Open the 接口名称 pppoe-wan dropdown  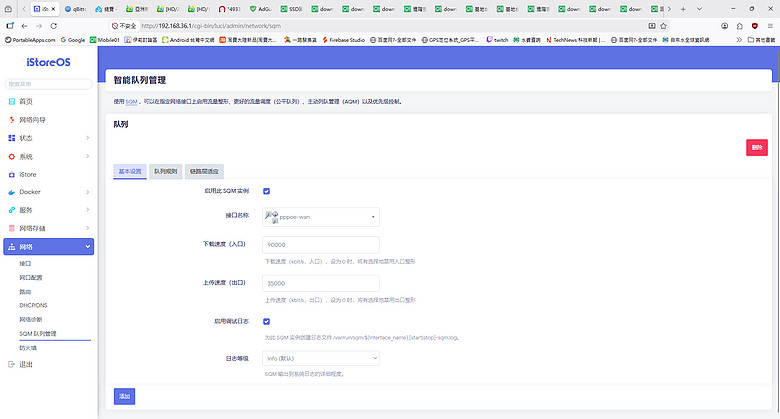[321, 217]
